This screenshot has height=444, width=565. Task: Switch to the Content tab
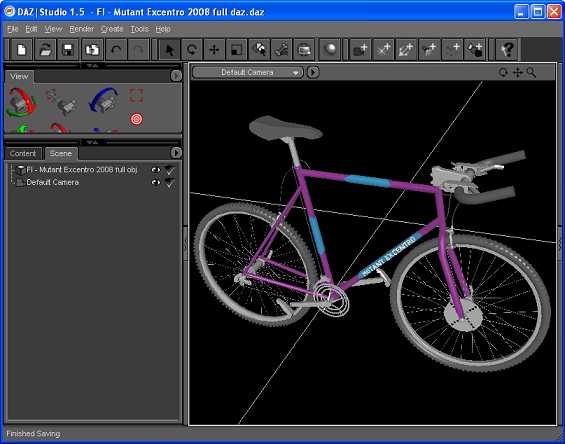(23, 154)
